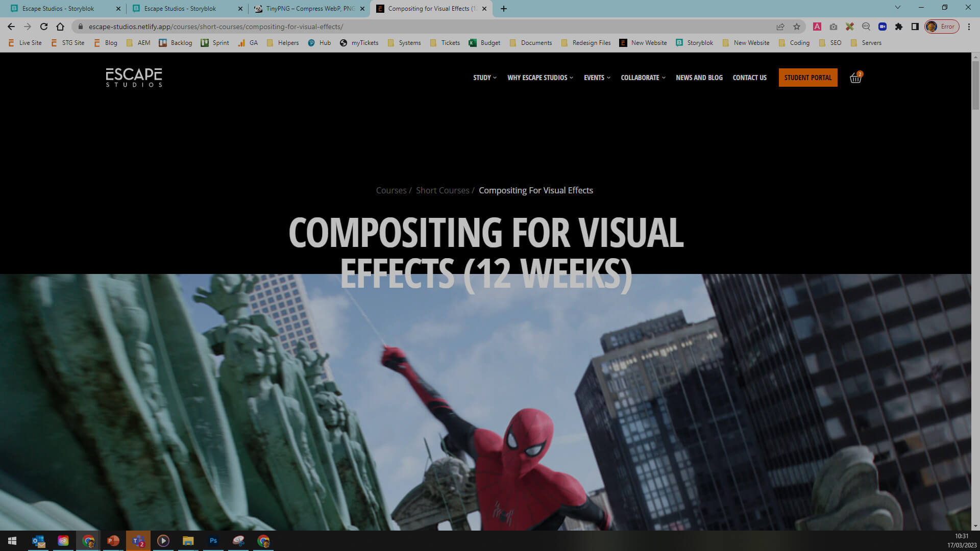Viewport: 980px width, 551px height.
Task: Expand the Study navigation dropdown
Action: tap(484, 78)
